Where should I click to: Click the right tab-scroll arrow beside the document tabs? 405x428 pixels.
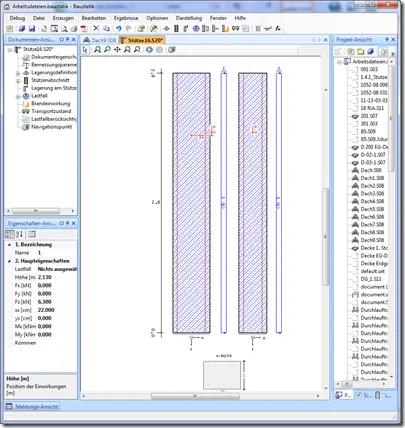point(319,40)
